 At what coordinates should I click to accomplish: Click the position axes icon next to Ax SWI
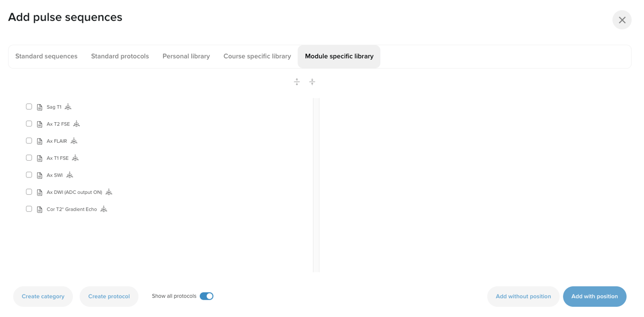(70, 175)
